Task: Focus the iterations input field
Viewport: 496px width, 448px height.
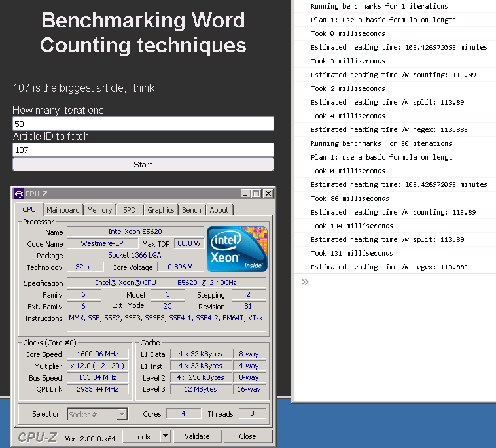Action: pos(143,124)
